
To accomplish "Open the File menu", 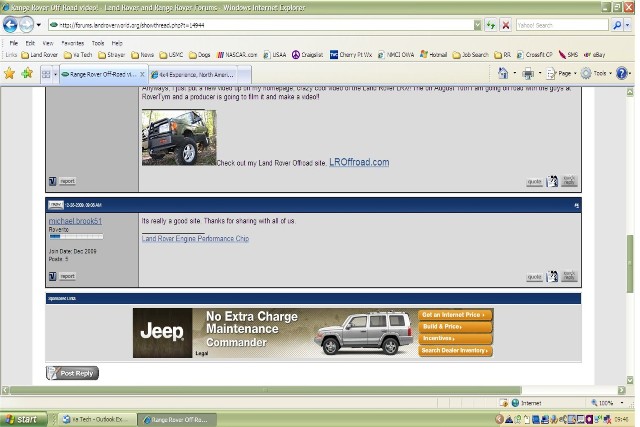I will pyautogui.click(x=14, y=43).
